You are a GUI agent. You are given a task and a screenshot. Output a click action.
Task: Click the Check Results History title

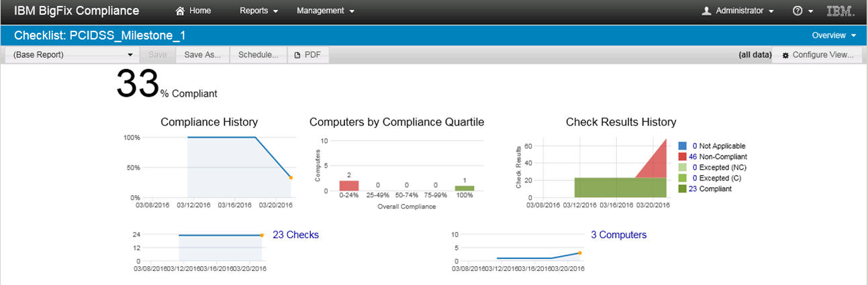pyautogui.click(x=621, y=122)
